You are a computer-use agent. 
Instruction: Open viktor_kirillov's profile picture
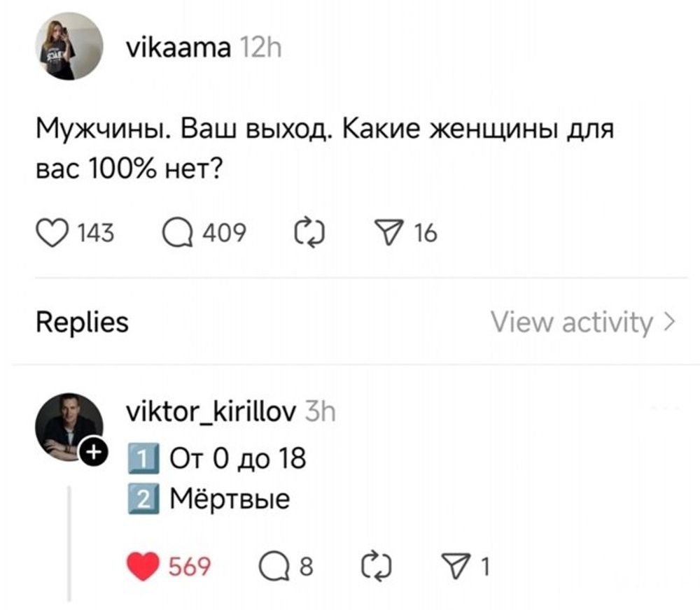tap(69, 425)
